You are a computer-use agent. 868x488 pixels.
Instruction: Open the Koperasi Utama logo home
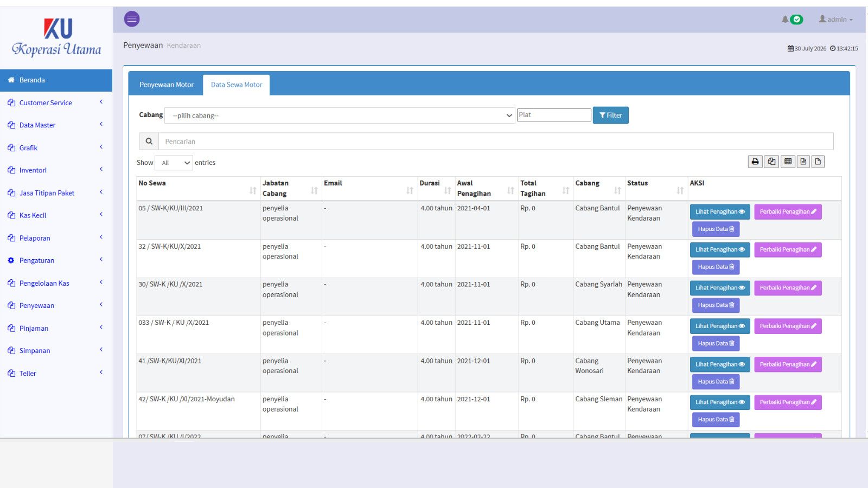pos(56,38)
